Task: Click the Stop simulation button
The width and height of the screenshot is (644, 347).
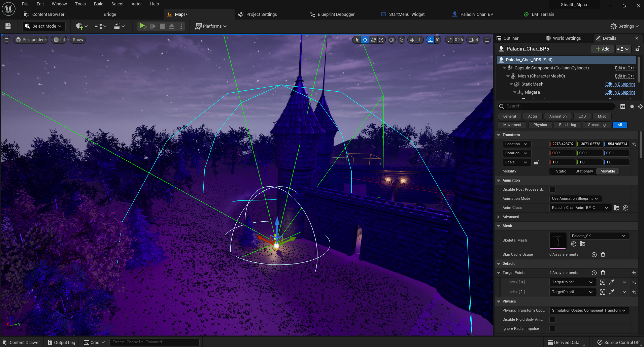Action: click(162, 26)
